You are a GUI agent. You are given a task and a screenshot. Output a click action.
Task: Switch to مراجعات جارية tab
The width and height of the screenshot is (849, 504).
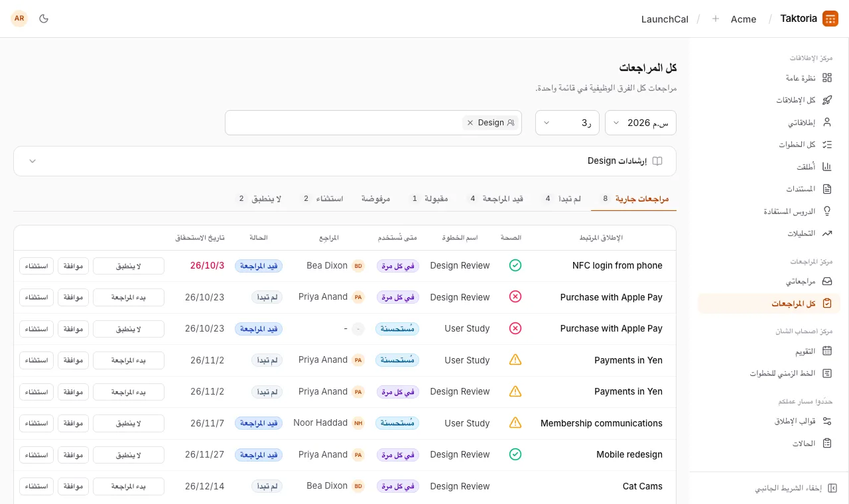click(x=633, y=199)
